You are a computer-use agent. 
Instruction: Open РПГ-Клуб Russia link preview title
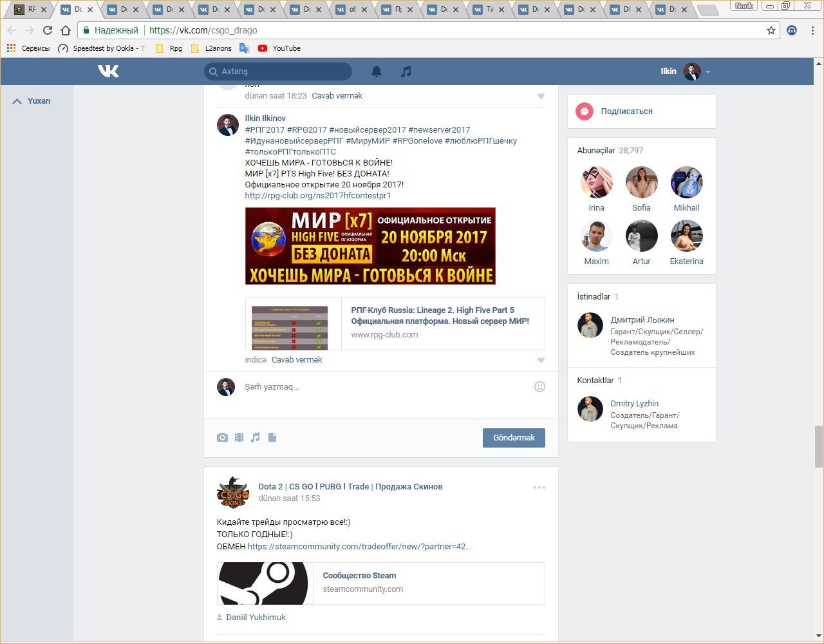440,316
